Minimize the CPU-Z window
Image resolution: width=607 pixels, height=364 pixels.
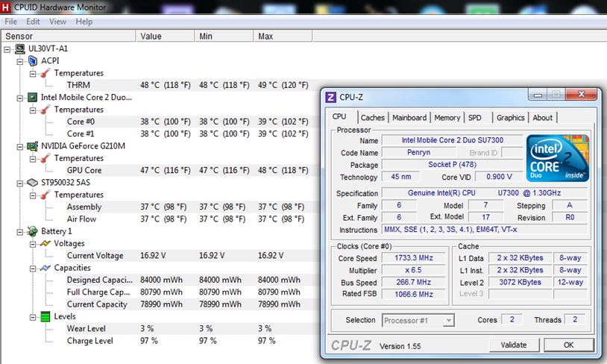point(538,95)
